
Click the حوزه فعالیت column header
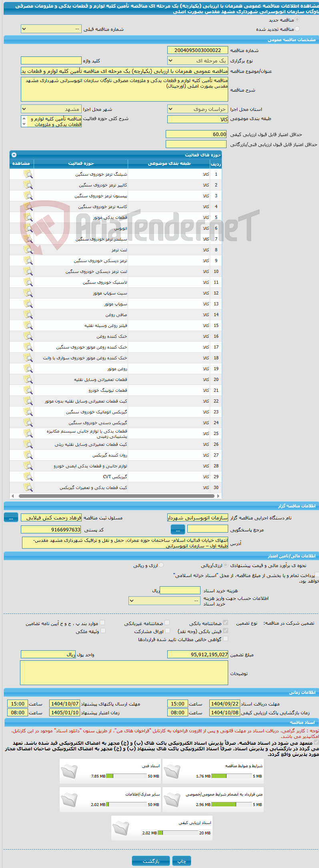click(81, 164)
